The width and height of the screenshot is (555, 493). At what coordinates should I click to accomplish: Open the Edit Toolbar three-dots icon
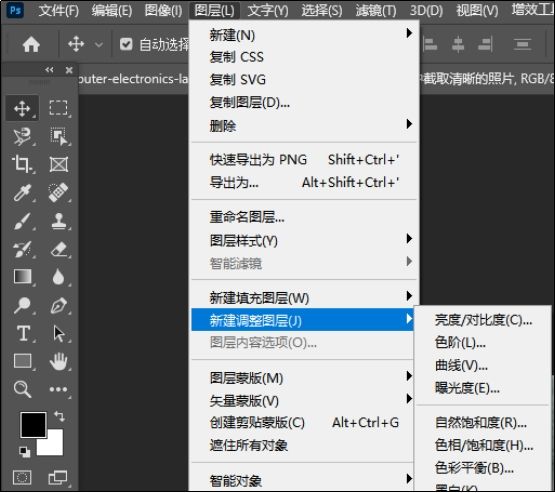pyautogui.click(x=58, y=389)
